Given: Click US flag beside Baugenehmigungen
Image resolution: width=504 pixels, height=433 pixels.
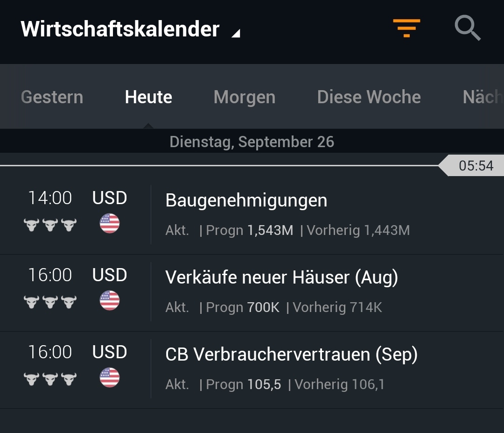Looking at the screenshot, I should [x=110, y=223].
